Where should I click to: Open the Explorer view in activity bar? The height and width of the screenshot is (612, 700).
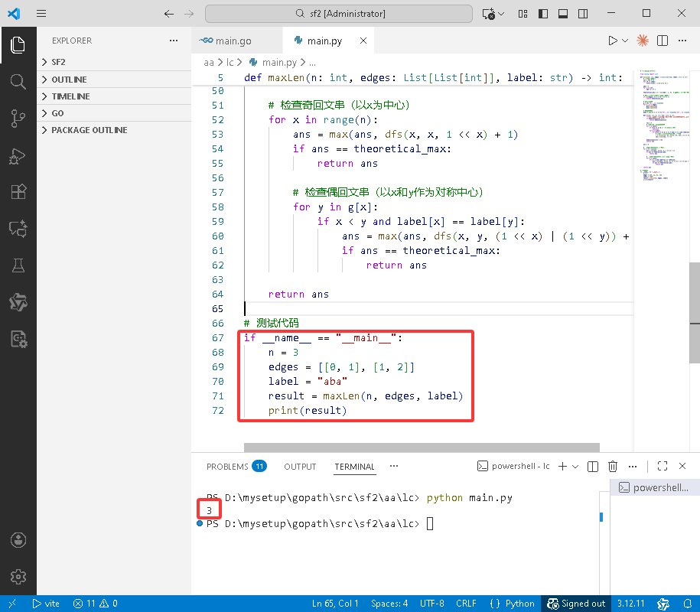pos(18,45)
